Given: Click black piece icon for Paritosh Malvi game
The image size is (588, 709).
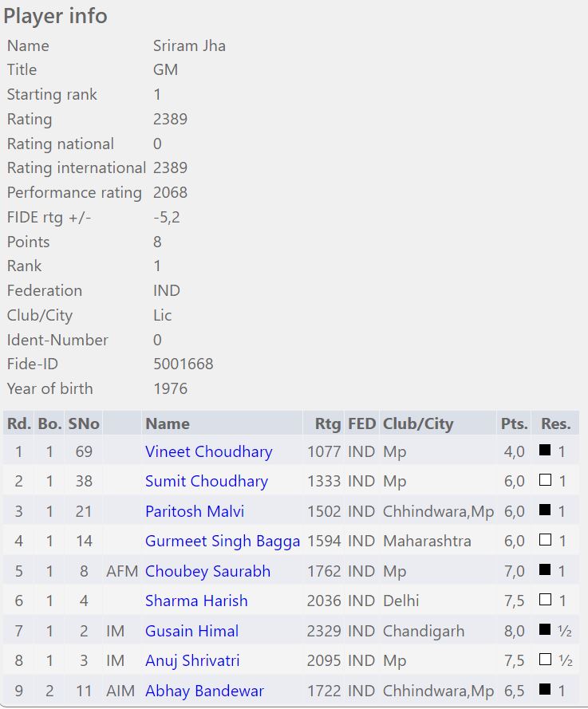Looking at the screenshot, I should point(546,510).
